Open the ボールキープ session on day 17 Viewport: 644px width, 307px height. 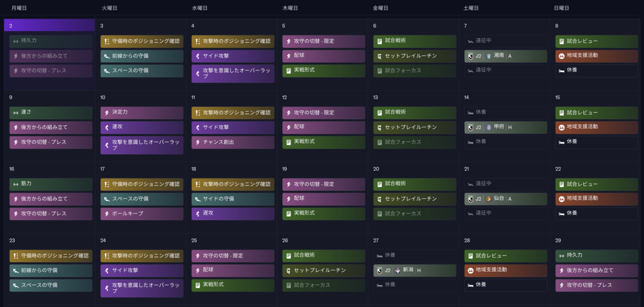pyautogui.click(x=142, y=213)
